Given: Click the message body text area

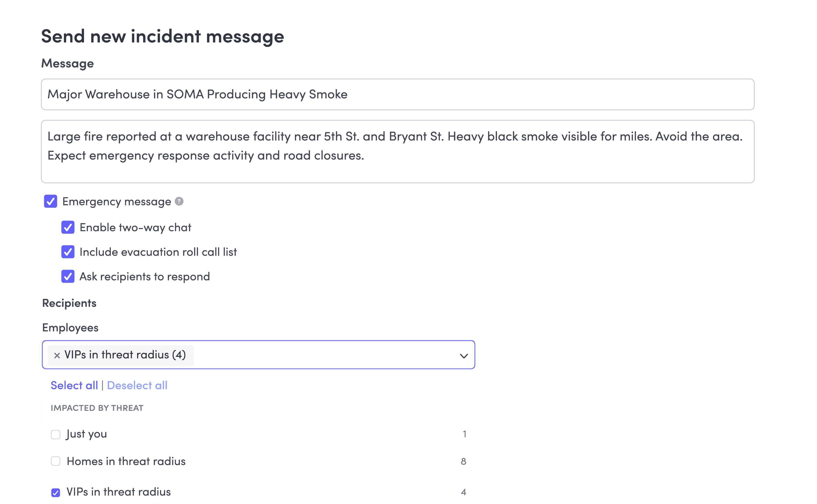Looking at the screenshot, I should coord(398,152).
